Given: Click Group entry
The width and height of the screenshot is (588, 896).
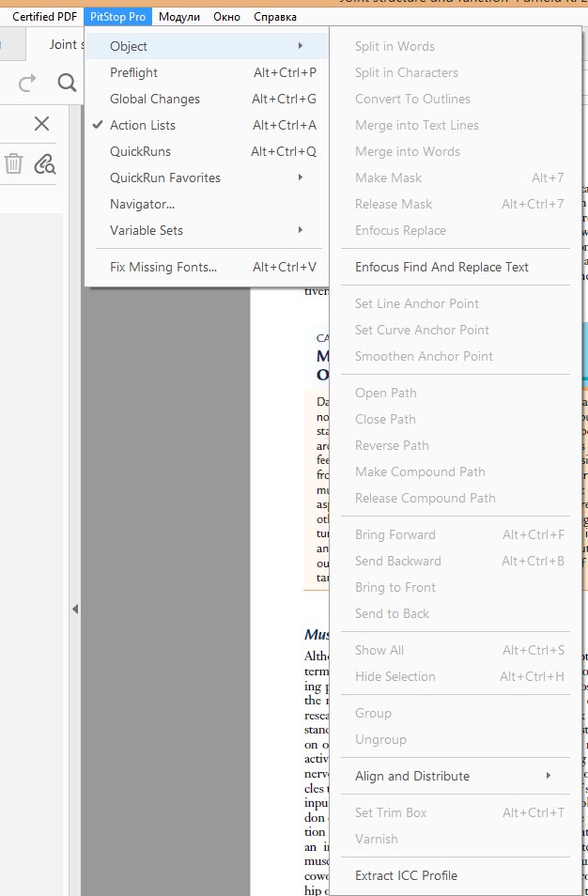Looking at the screenshot, I should [x=456, y=713].
